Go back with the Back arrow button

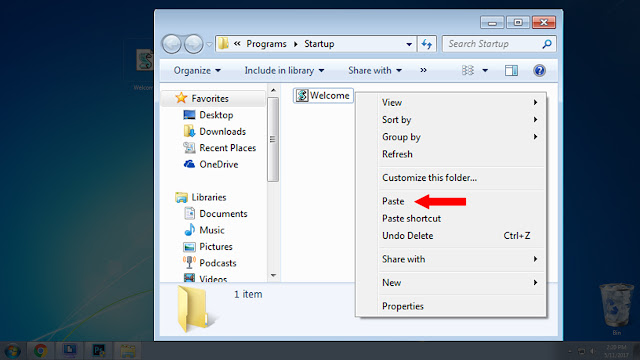pyautogui.click(x=172, y=44)
